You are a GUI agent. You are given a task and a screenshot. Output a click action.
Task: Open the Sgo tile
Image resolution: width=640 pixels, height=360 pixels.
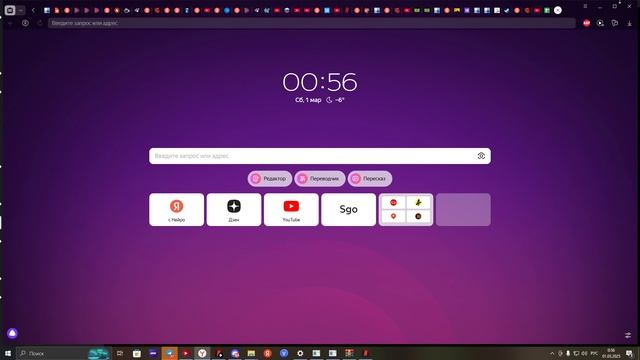click(x=349, y=210)
